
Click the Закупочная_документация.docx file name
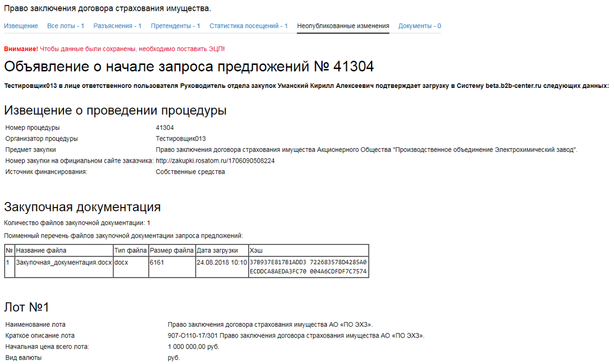tap(64, 262)
